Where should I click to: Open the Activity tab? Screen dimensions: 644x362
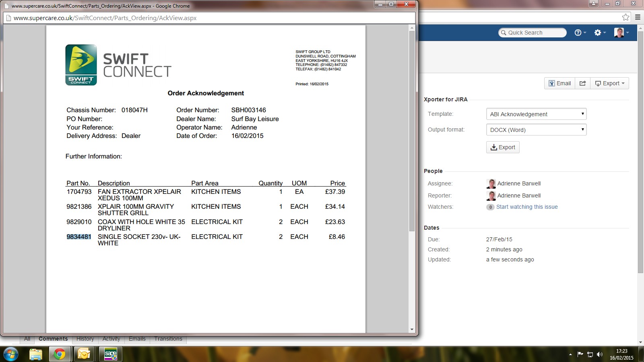pyautogui.click(x=111, y=339)
